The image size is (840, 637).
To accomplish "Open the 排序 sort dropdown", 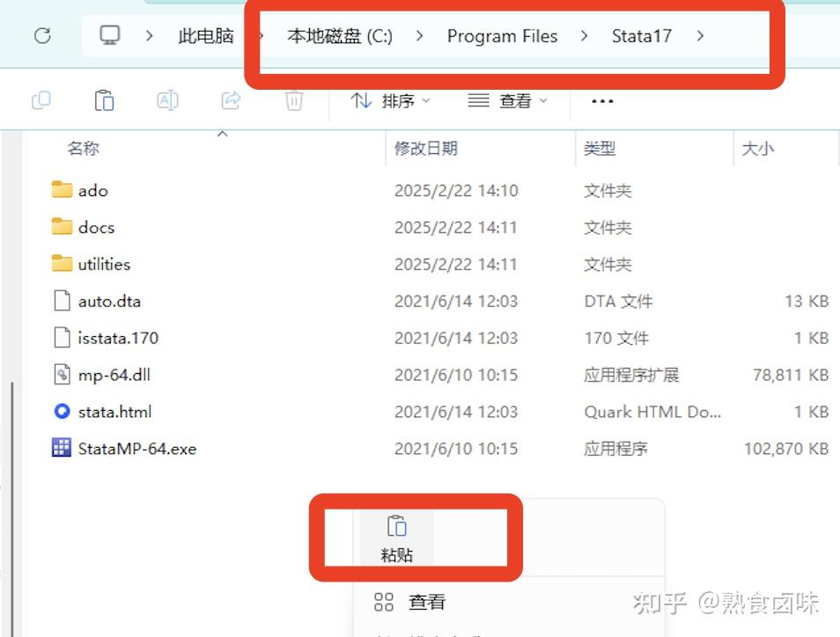I will [x=391, y=100].
